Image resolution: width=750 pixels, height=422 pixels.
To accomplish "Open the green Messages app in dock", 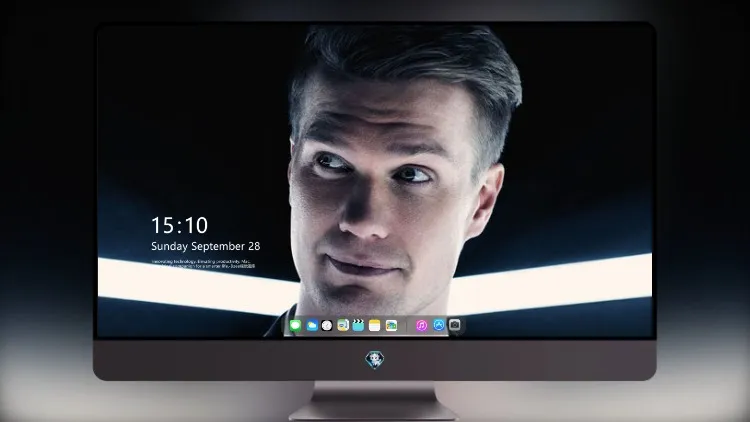I will tap(296, 325).
